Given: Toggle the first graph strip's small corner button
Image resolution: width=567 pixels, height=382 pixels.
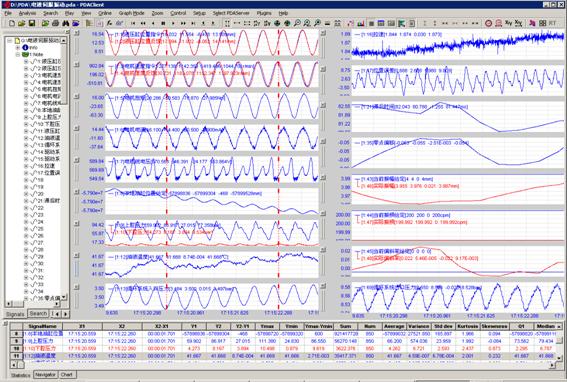Looking at the screenshot, I should click(x=77, y=33).
